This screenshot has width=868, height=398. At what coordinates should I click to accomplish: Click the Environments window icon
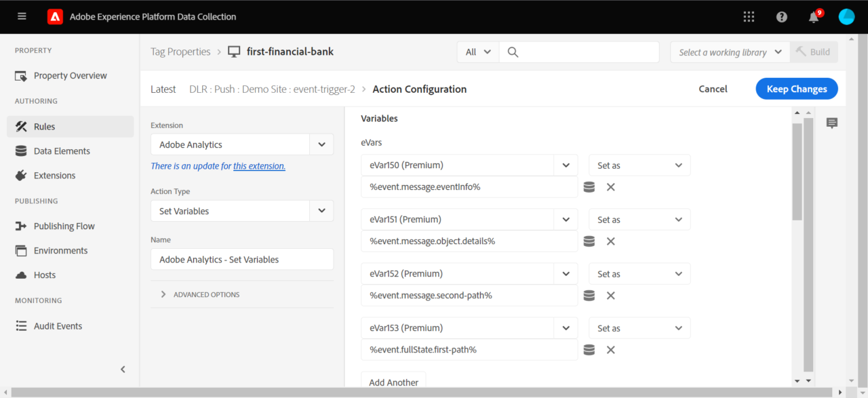[x=21, y=251]
